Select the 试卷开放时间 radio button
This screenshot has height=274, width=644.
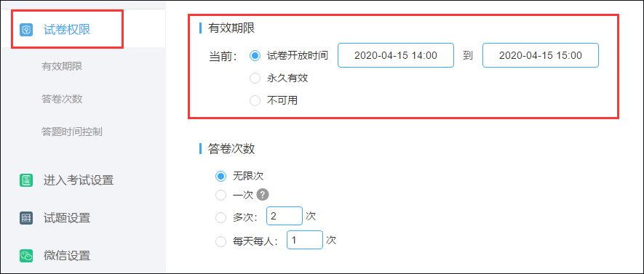[x=255, y=56]
